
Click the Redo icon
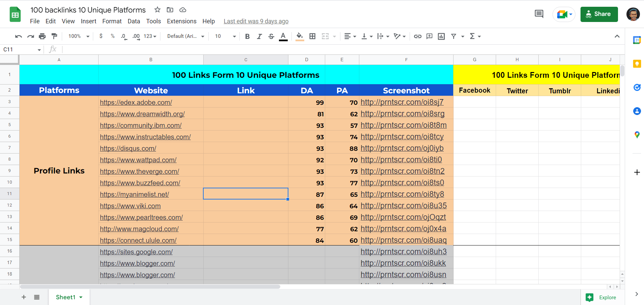(x=30, y=36)
